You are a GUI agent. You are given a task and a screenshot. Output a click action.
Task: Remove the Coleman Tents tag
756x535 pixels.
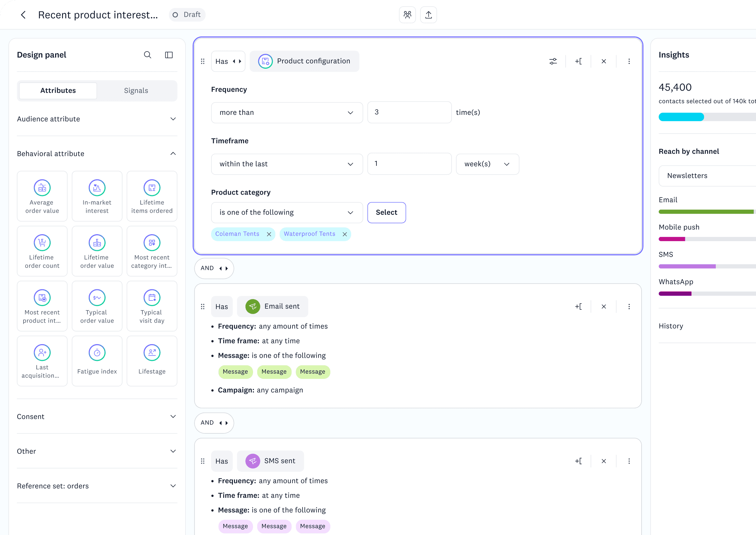click(x=269, y=234)
